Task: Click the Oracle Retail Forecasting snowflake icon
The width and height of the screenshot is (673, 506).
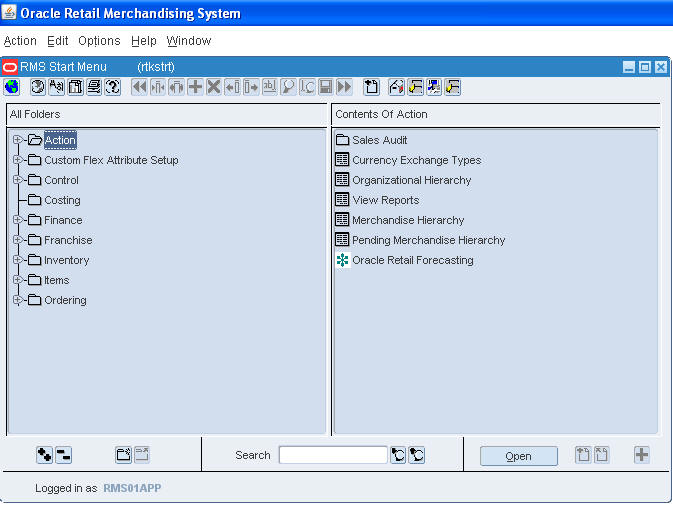Action: (x=342, y=260)
